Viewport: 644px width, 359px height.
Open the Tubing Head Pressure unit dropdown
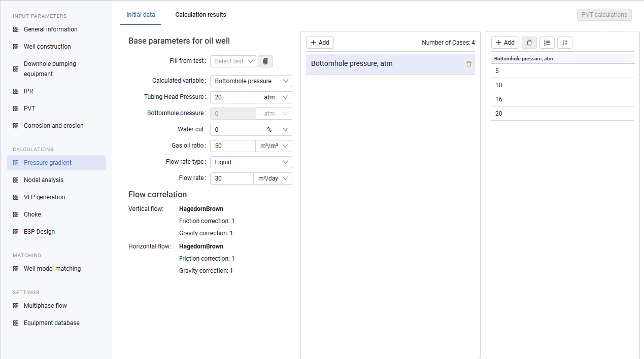click(x=274, y=97)
